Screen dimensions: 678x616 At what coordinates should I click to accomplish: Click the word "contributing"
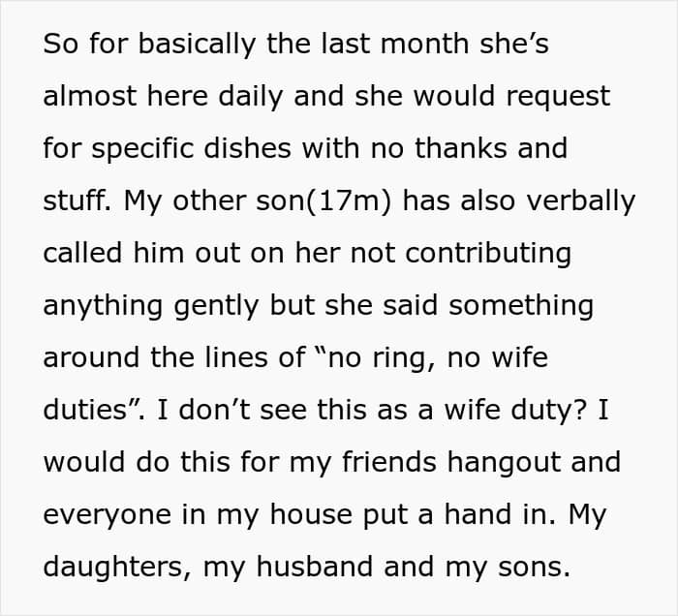488,254
